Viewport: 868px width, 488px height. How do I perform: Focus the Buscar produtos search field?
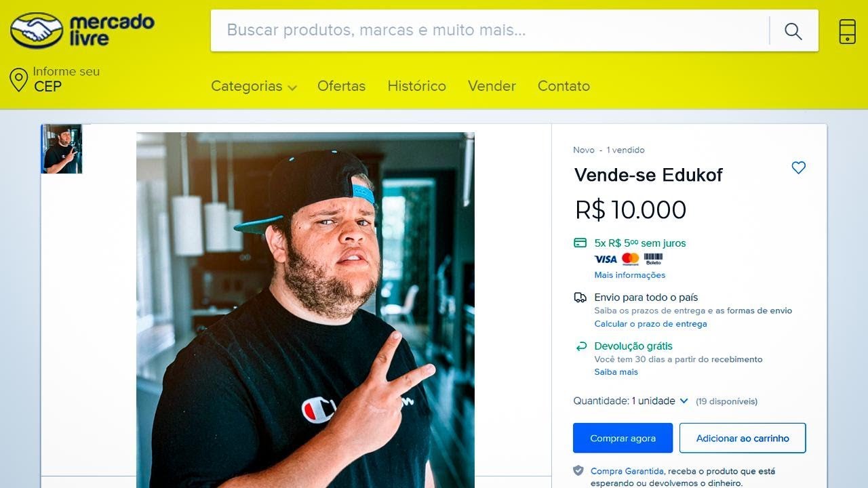[x=490, y=30]
